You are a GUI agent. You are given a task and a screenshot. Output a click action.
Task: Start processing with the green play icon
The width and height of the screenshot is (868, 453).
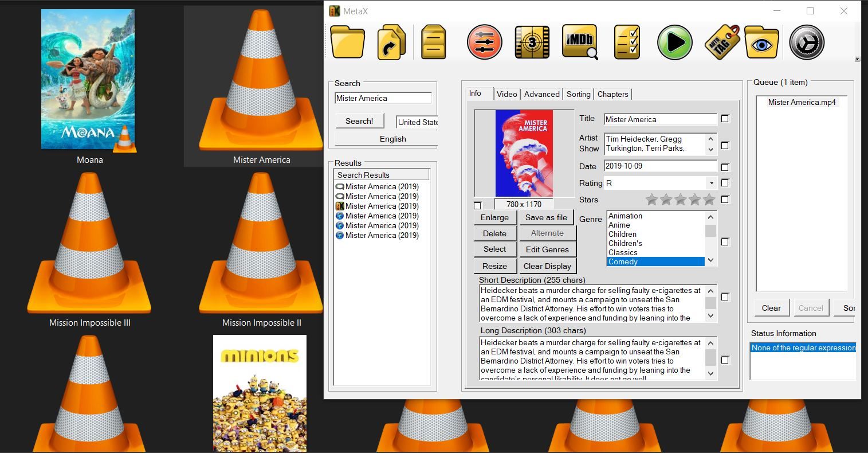pos(675,42)
